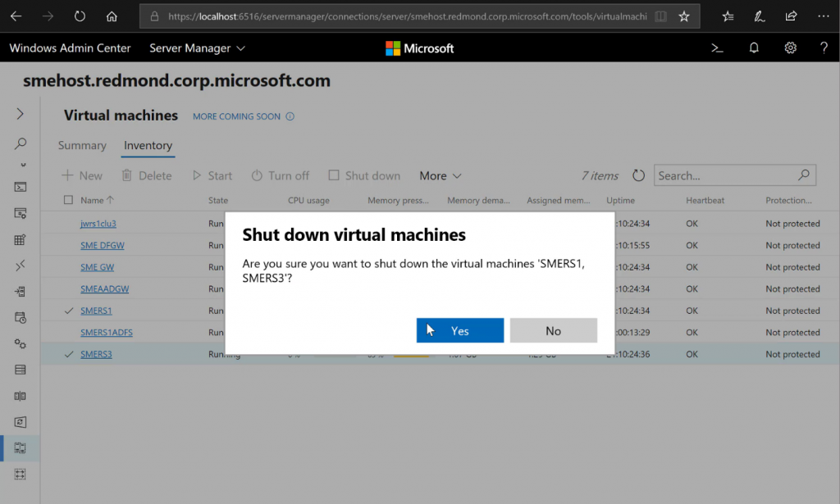This screenshot has width=840, height=504.
Task: Toggle the select-all checkbox in Name header
Action: (70, 199)
